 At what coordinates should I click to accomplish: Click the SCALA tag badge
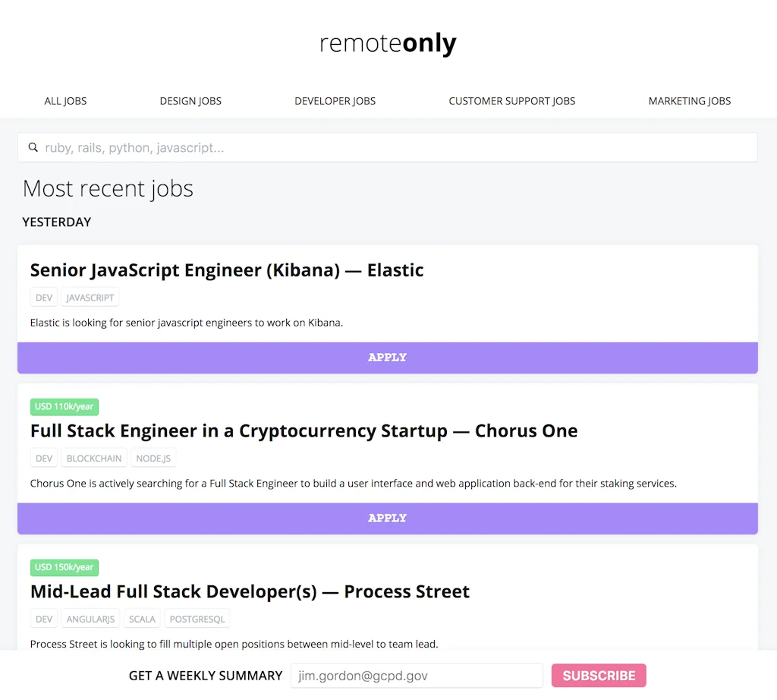click(142, 618)
